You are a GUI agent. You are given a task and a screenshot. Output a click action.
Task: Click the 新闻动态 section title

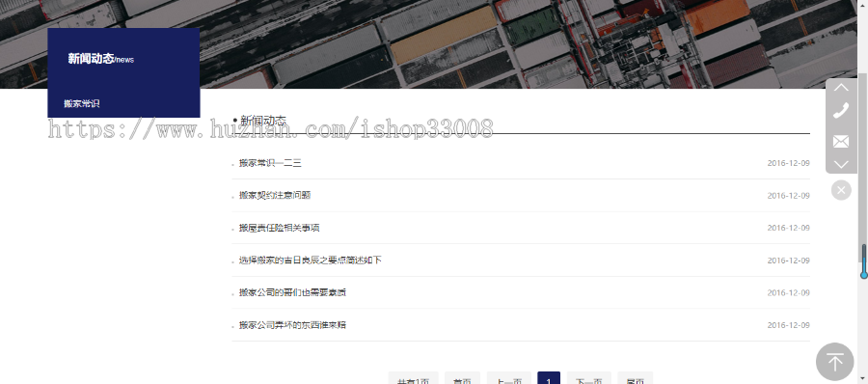coord(263,121)
